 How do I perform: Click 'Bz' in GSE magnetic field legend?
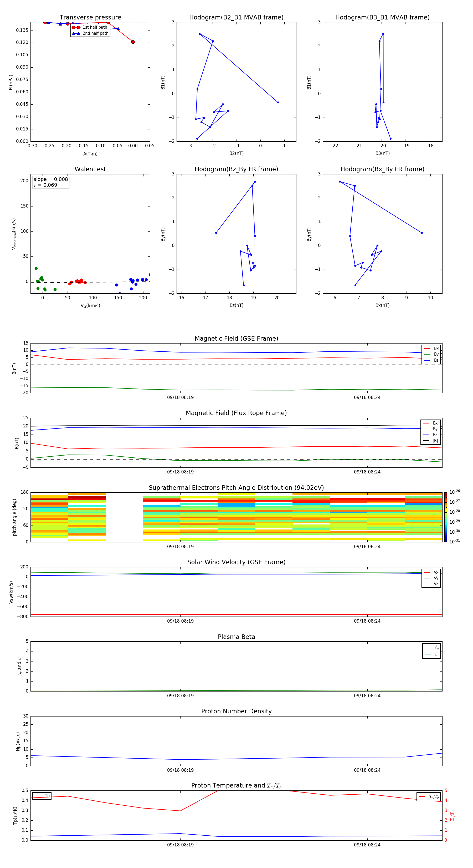pyautogui.click(x=431, y=360)
